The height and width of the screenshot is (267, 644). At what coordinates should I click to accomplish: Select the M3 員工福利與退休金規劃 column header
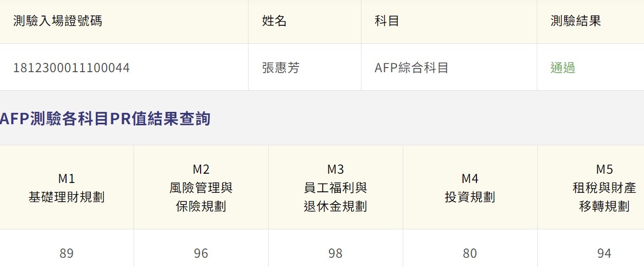[335, 188]
